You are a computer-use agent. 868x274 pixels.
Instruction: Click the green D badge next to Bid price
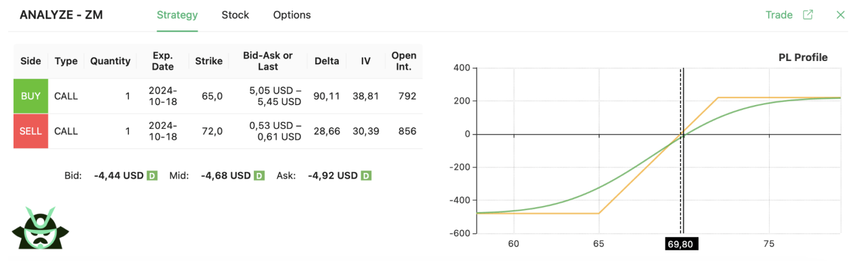(x=152, y=176)
